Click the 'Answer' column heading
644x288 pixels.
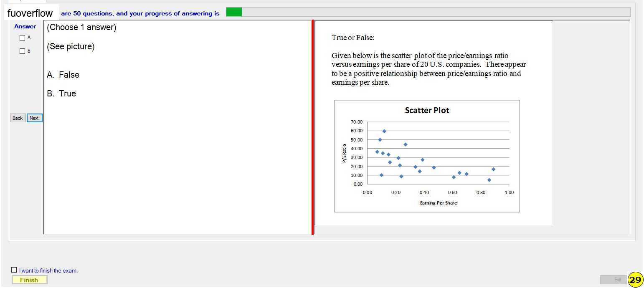[x=25, y=26]
